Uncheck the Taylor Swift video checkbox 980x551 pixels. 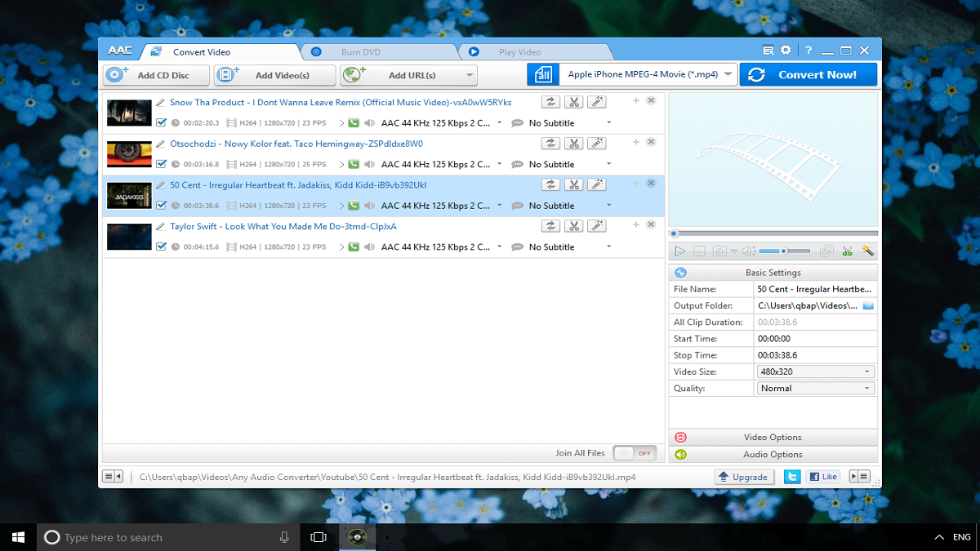[161, 247]
